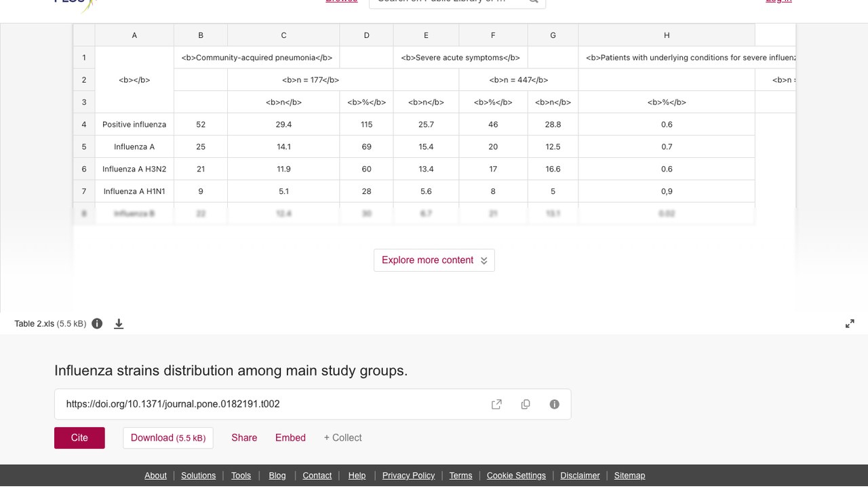Open the DOI link in a new window
This screenshot has height=488, width=868.
coord(496,404)
